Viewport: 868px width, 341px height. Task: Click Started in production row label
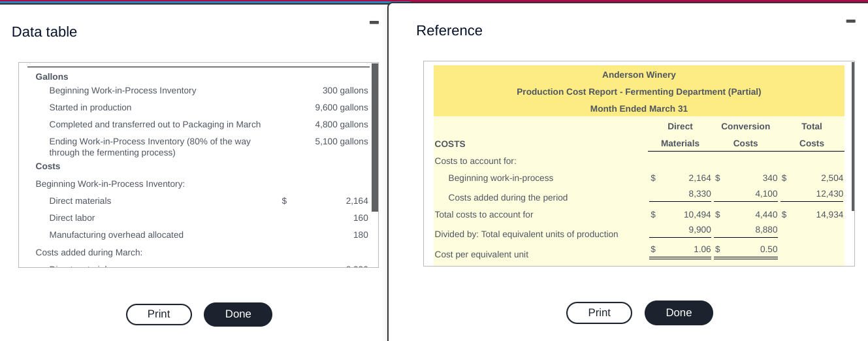click(x=90, y=107)
